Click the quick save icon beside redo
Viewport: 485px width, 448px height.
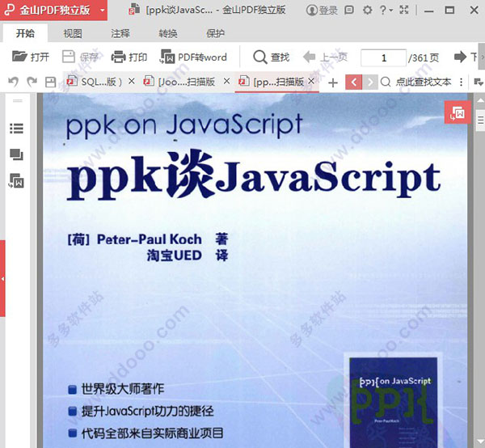click(x=50, y=82)
